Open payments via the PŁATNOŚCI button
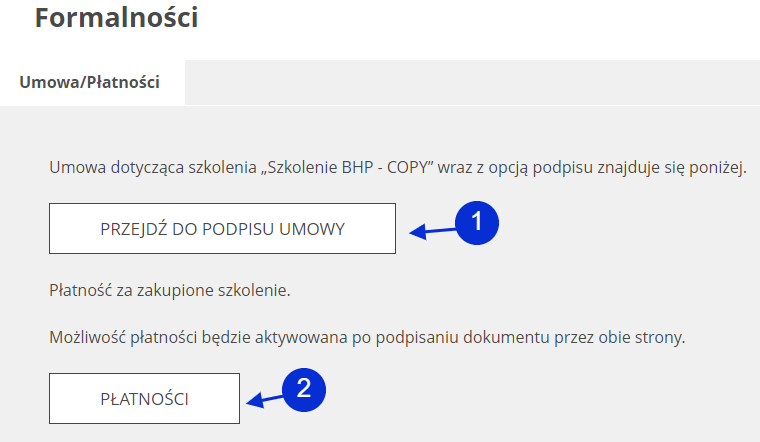The image size is (760, 442). point(145,398)
